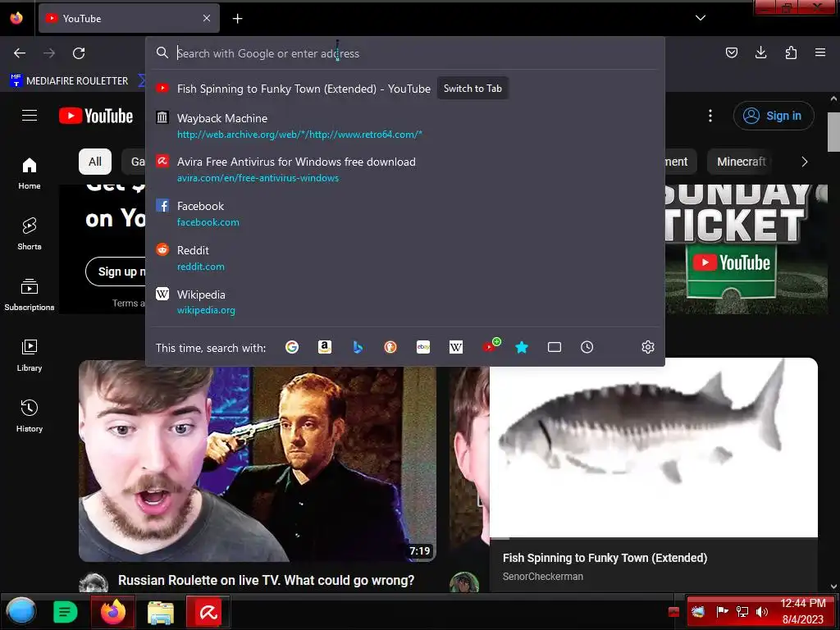This screenshot has width=840, height=630.
Task: Add YouTube search engine icon
Action: [491, 346]
